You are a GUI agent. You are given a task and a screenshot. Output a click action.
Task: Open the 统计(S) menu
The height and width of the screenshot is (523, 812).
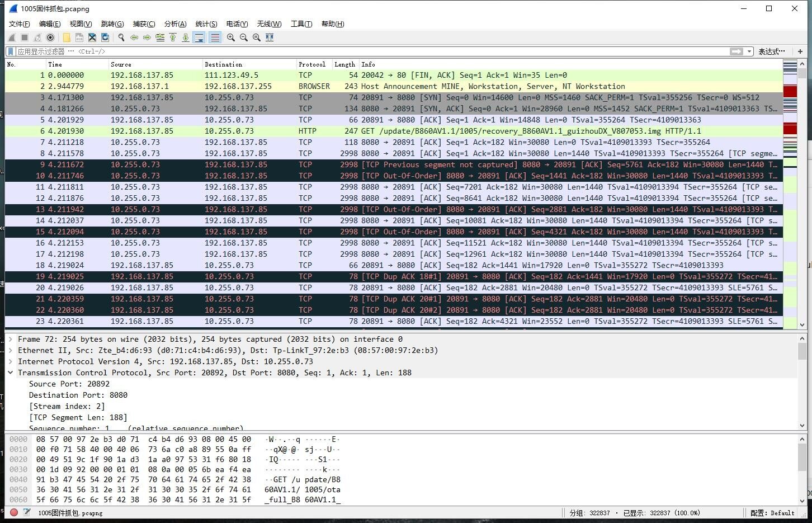(x=206, y=23)
